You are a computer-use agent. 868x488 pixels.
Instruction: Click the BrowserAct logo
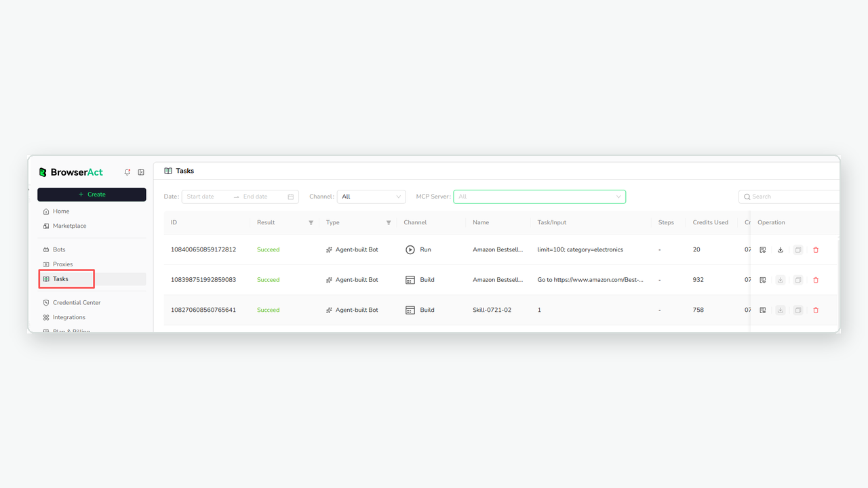(x=71, y=172)
